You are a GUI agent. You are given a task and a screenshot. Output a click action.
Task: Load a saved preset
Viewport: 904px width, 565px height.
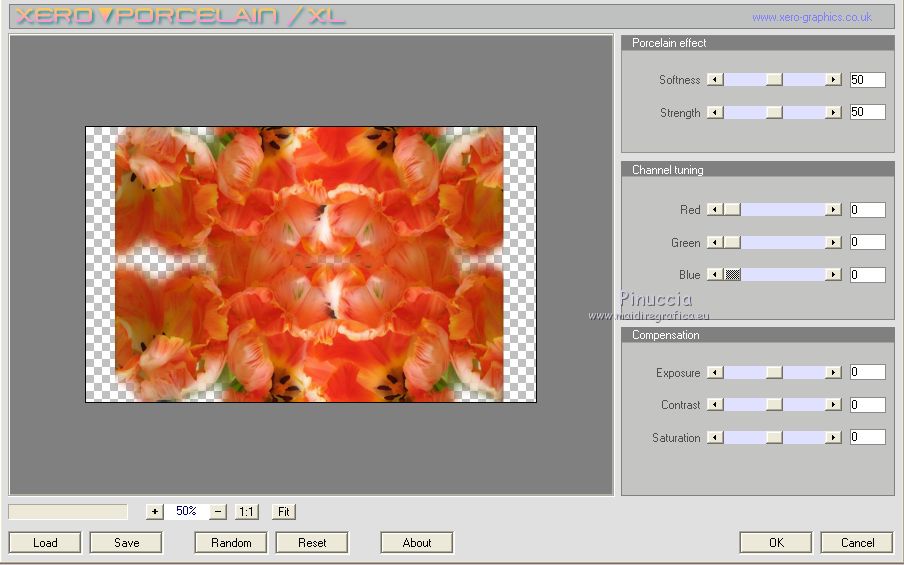[45, 543]
